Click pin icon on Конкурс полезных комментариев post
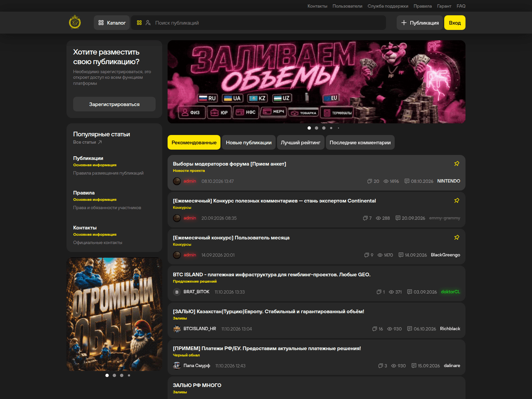The height and width of the screenshot is (399, 532). (x=457, y=200)
